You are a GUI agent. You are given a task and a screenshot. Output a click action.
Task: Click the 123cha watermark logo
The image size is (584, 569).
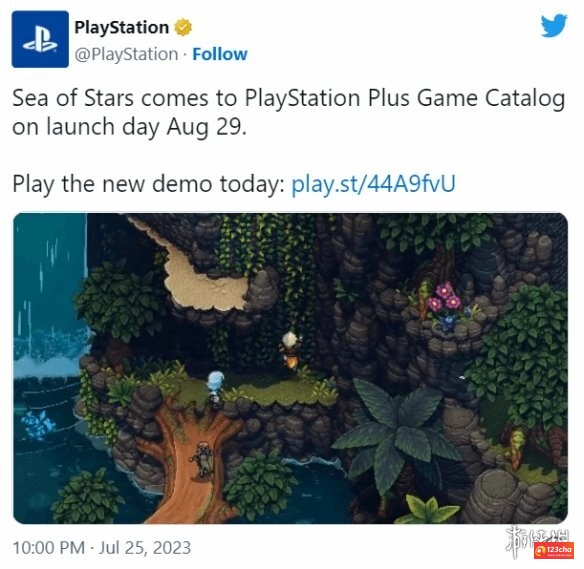554,551
